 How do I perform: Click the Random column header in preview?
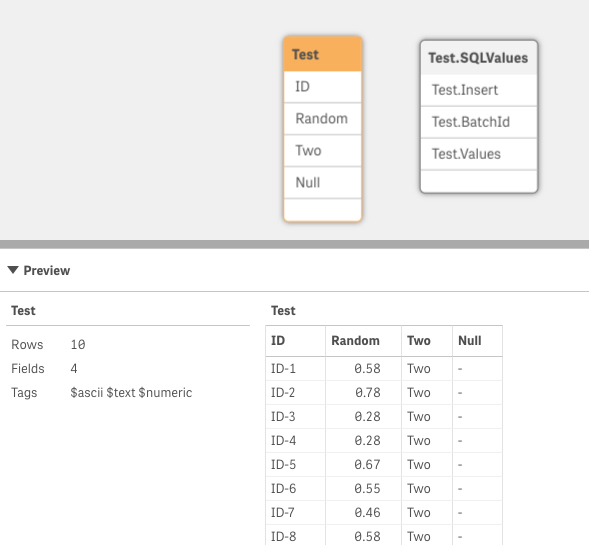point(363,341)
